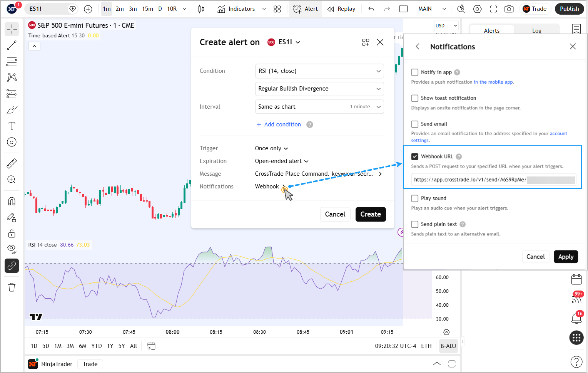588x373 pixels.
Task: Select the 15m timeframe
Action: tap(147, 9)
